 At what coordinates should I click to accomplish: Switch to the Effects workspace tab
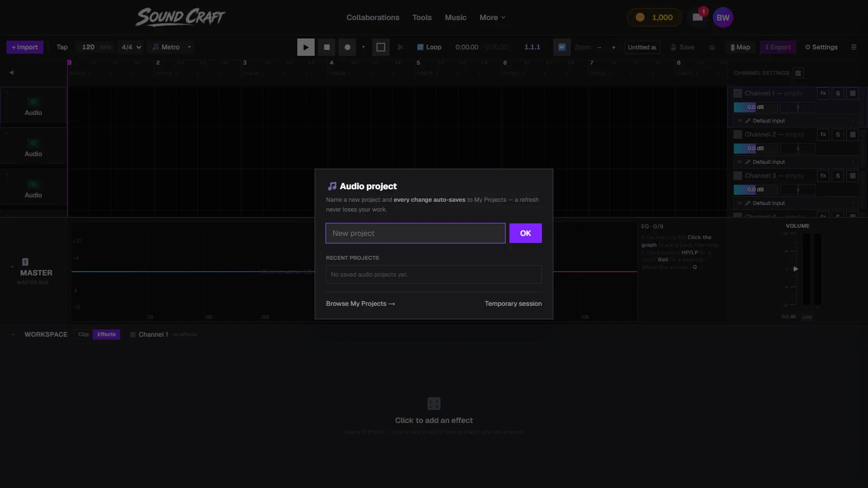click(106, 335)
